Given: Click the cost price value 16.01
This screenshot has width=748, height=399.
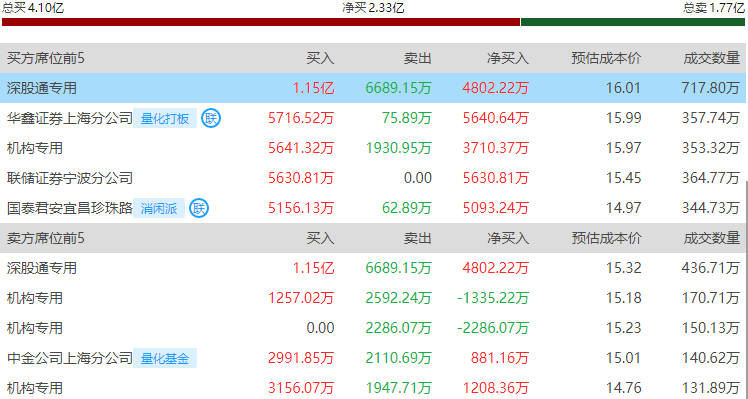Looking at the screenshot, I should [x=624, y=88].
